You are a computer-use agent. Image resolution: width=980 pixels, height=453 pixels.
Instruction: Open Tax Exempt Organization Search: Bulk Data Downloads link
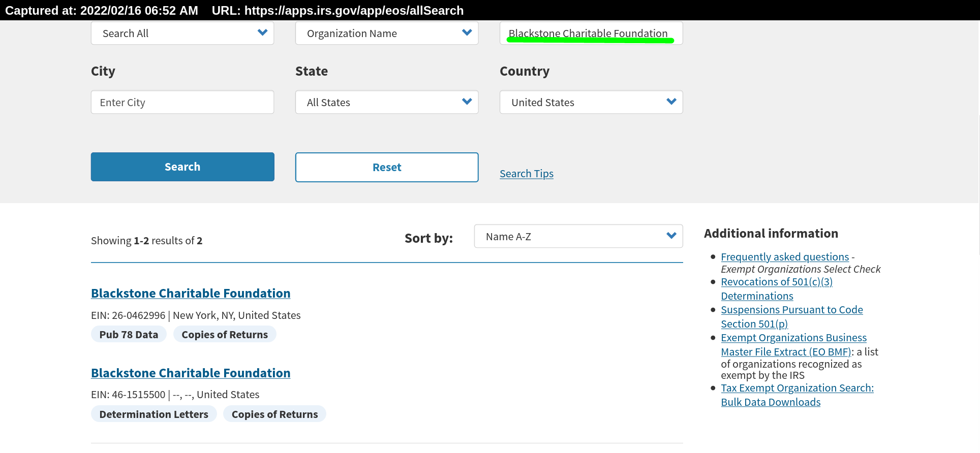(x=797, y=395)
